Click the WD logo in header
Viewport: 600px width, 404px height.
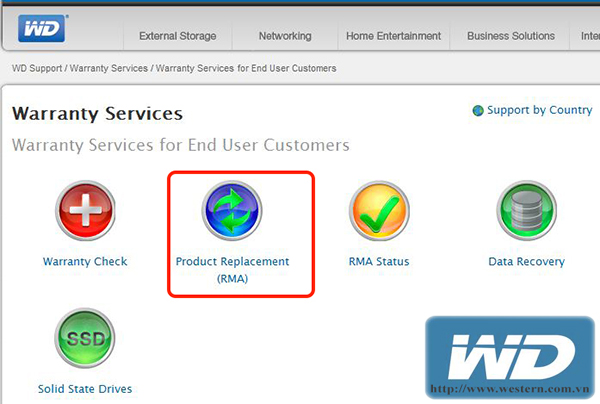42,28
